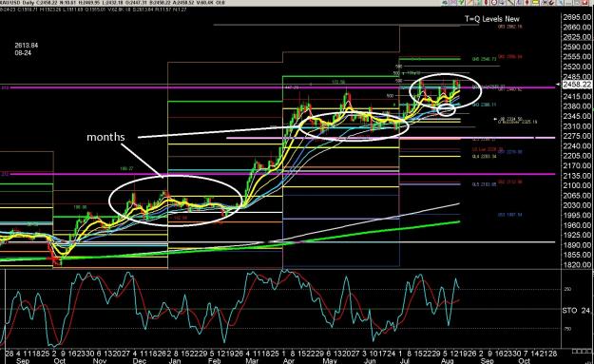Click 2590.00 on the price axis
The width and height of the screenshot is (594, 364).
pyautogui.click(x=577, y=47)
